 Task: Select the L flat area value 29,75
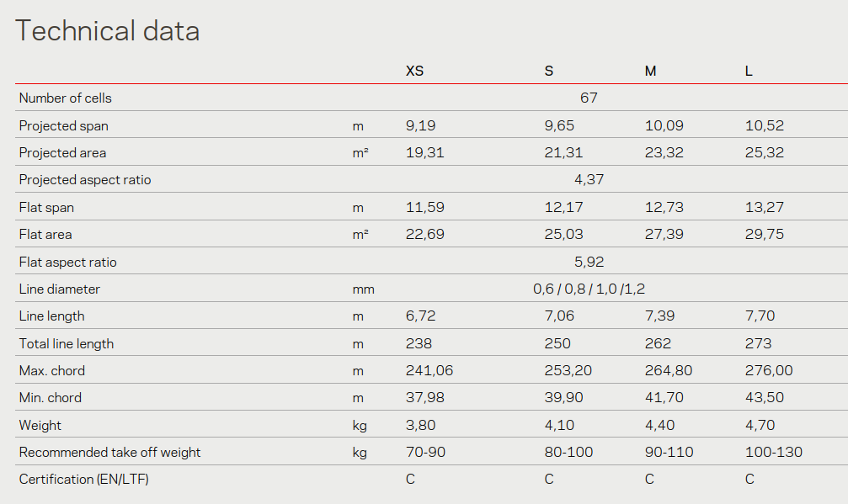click(765, 235)
